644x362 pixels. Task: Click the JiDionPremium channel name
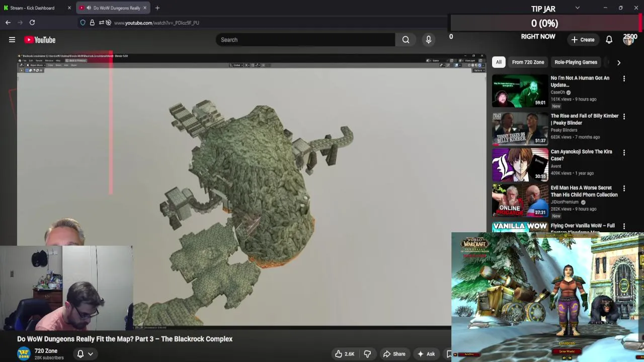click(565, 202)
